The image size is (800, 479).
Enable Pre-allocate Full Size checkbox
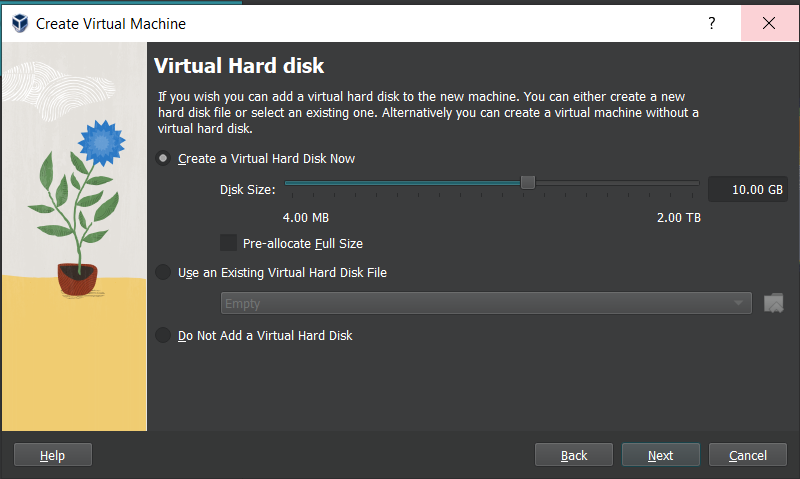(x=229, y=243)
